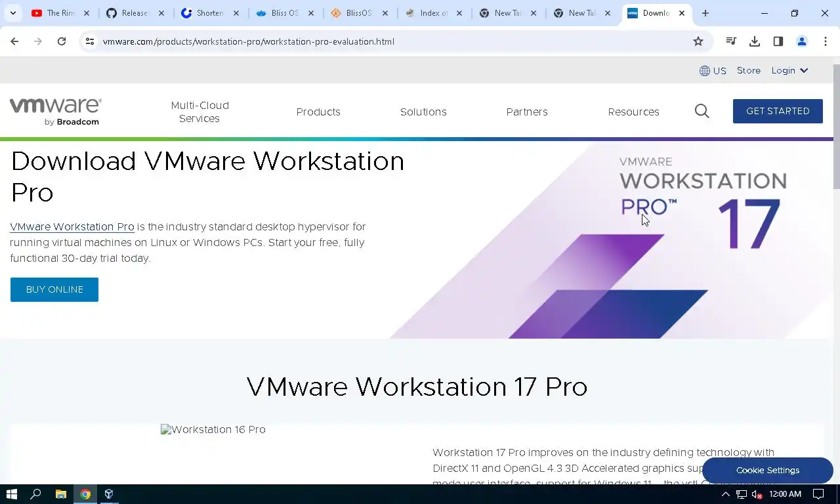Screen dimensions: 840x504
Task: Open the tab search chevron
Action: click(12, 13)
